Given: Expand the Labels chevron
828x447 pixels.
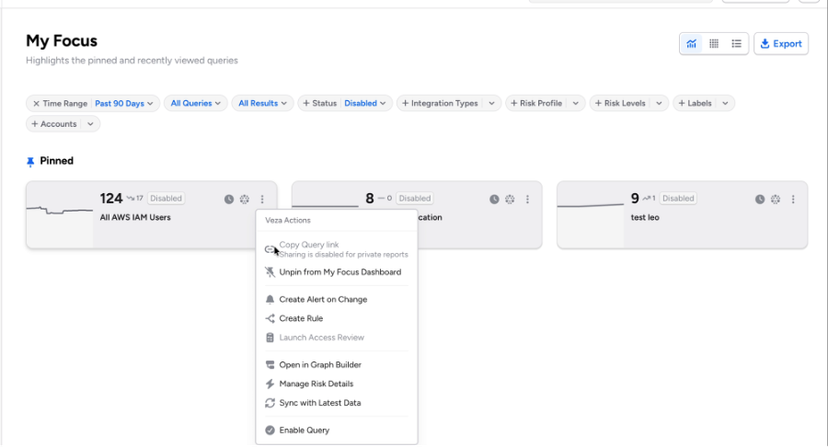Looking at the screenshot, I should [725, 104].
